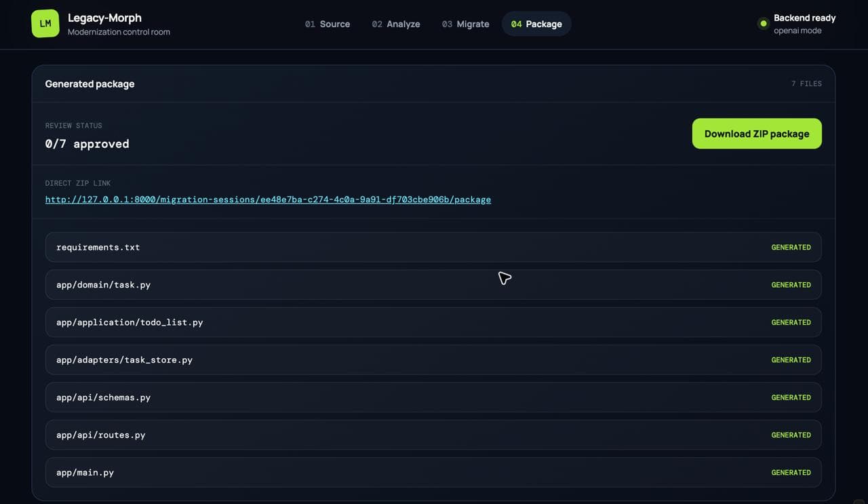This screenshot has width=868, height=504.
Task: Open the direct ZIP package link
Action: (268, 199)
